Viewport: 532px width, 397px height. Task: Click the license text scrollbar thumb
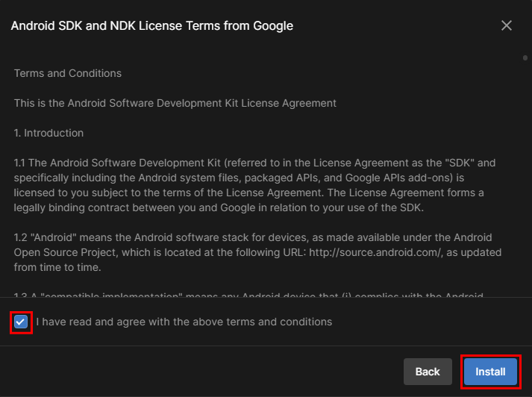pyautogui.click(x=525, y=57)
